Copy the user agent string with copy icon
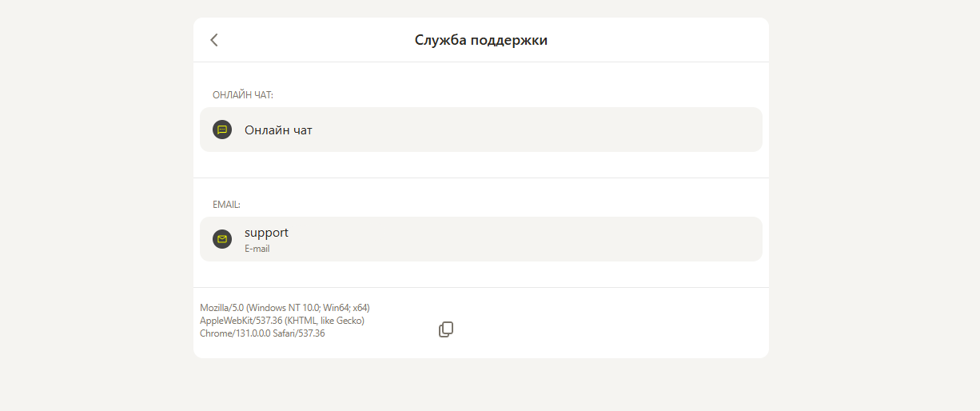 (446, 329)
